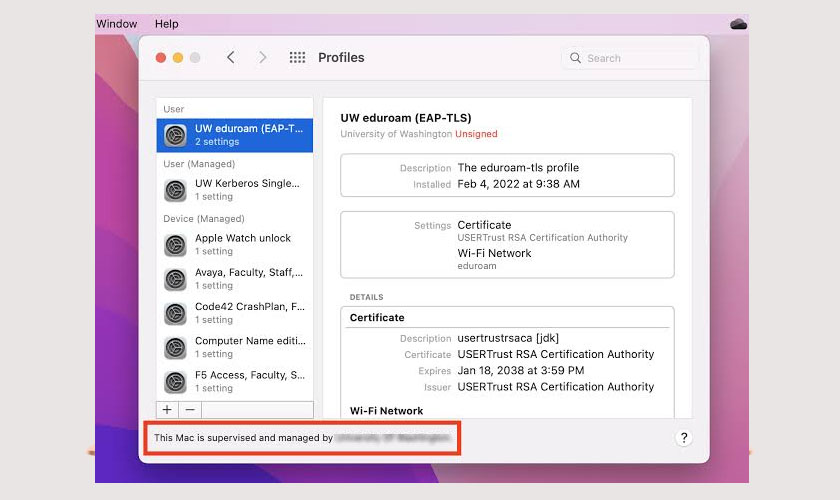This screenshot has width=840, height=500.
Task: Click the 'User (Managed)' section label
Action: click(199, 164)
